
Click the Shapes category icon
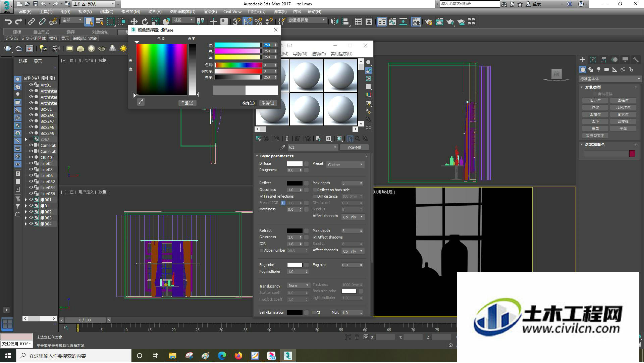[x=591, y=70]
